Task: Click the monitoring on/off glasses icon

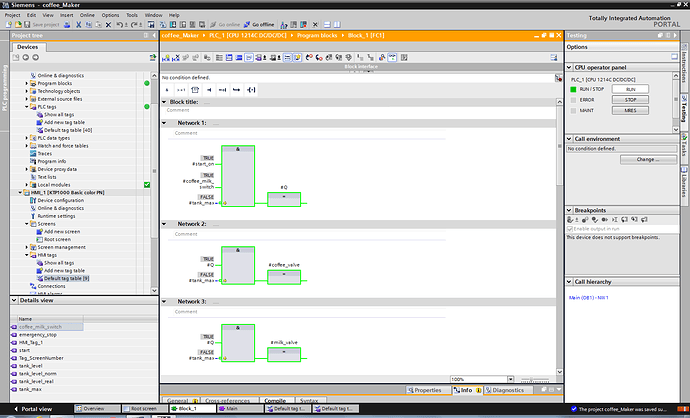Action: 392,58
